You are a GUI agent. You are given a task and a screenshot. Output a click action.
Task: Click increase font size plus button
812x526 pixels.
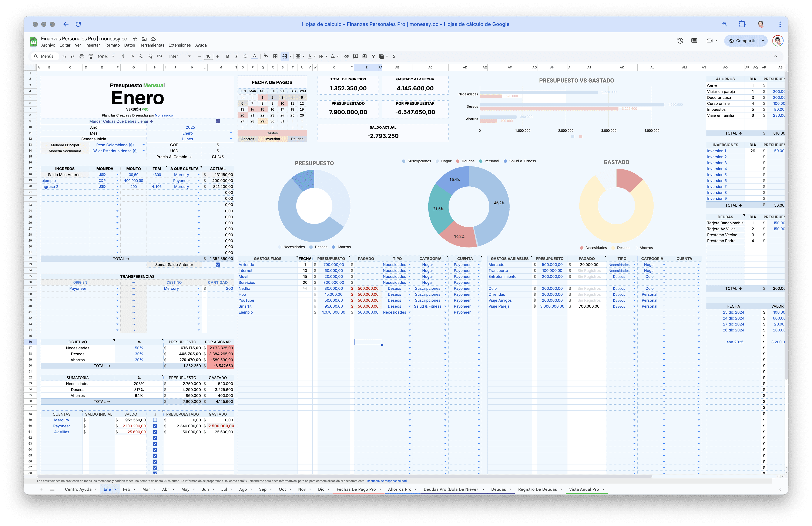point(217,56)
